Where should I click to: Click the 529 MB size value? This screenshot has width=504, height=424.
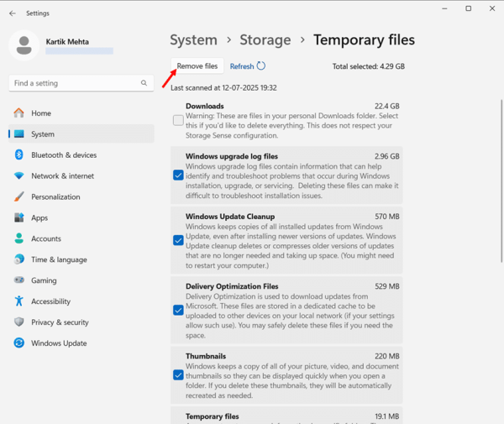(x=387, y=286)
